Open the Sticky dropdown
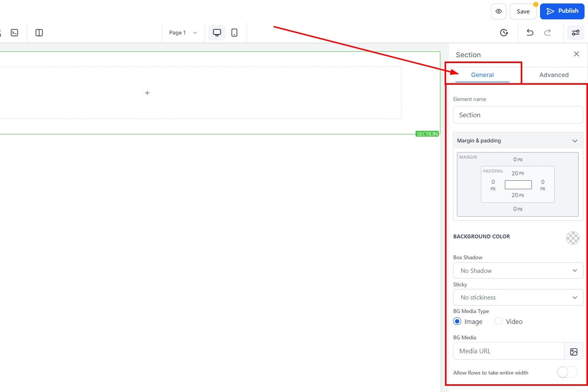588x392 pixels. (x=518, y=298)
